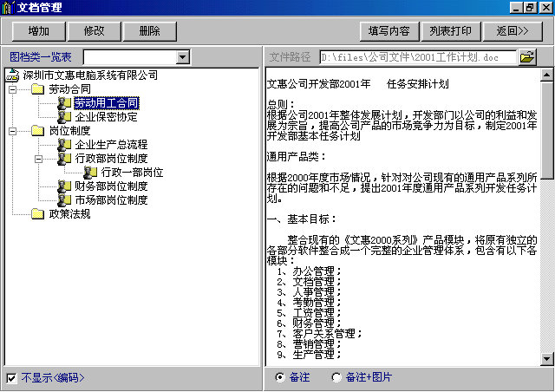Click the 填写内容 button
The width and height of the screenshot is (555, 392).
pos(389,31)
